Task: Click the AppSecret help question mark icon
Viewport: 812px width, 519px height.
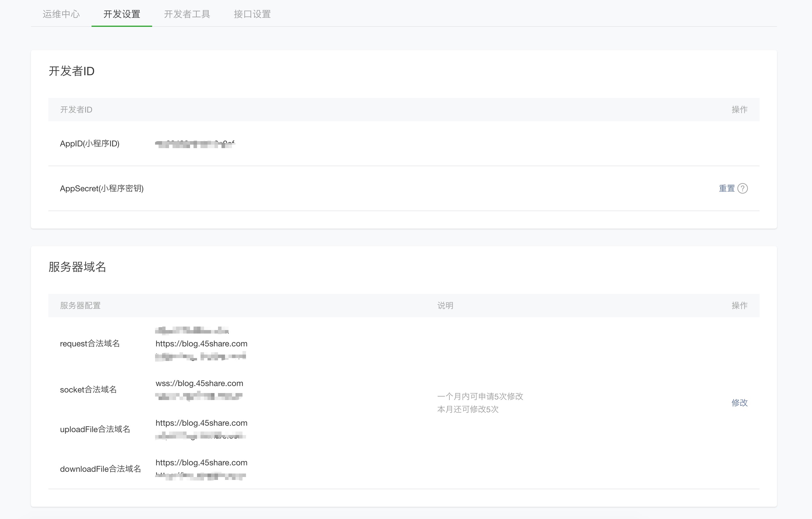Action: click(x=743, y=188)
